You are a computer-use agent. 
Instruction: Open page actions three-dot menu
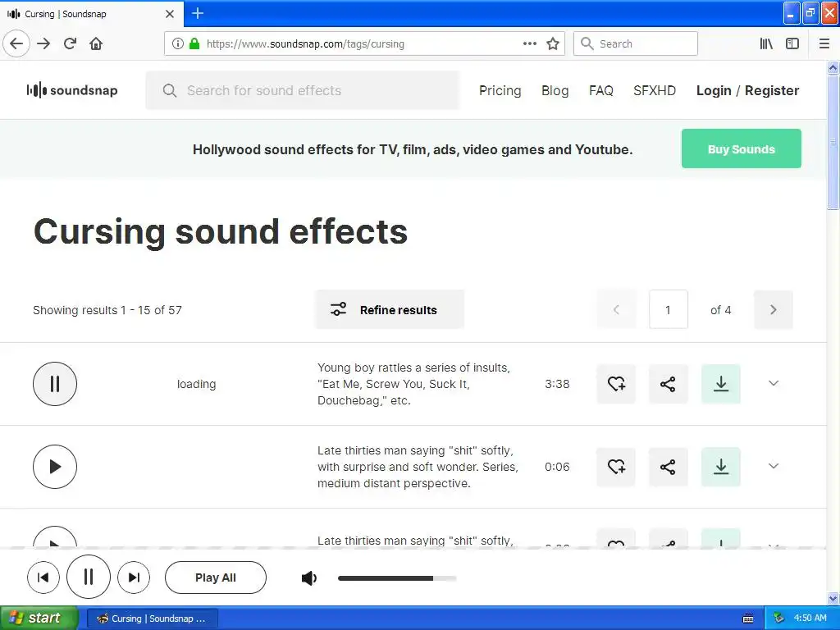coord(530,43)
